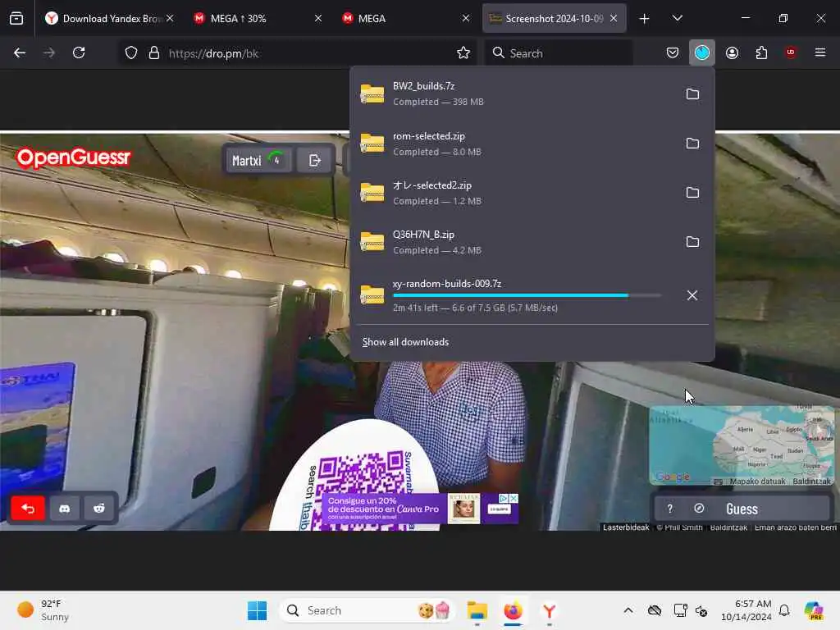Image resolution: width=840 pixels, height=630 pixels.
Task: Open the rom-selected.zip download
Action: (514, 143)
